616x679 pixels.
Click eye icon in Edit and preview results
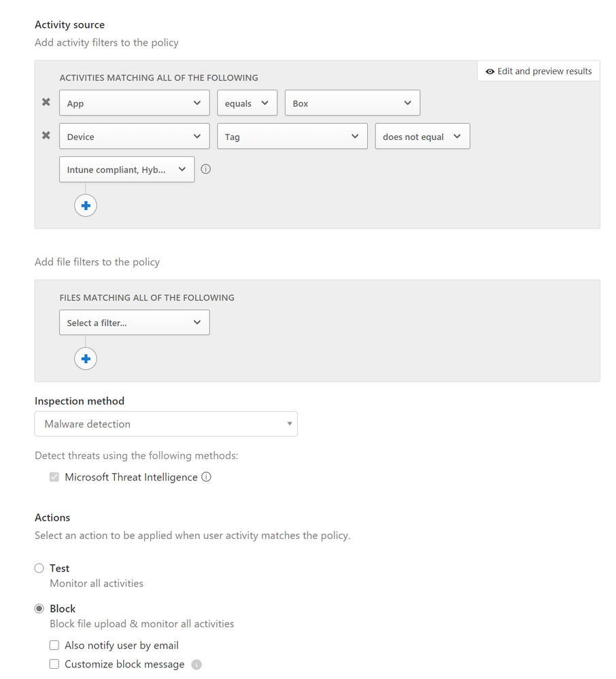[x=490, y=71]
